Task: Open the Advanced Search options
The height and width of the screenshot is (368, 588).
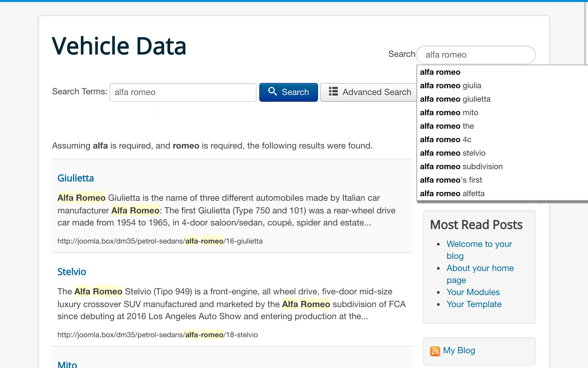Action: point(370,92)
